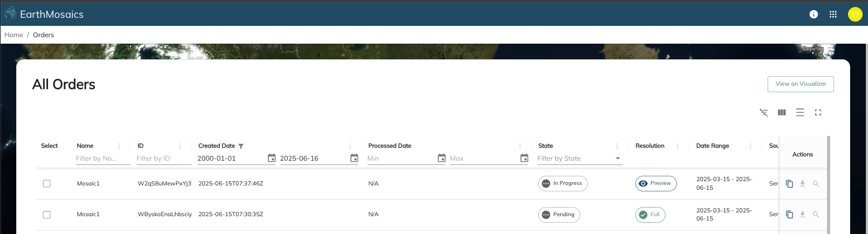Open Processed Date column actions menu
This screenshot has height=234, width=868.
point(520,146)
